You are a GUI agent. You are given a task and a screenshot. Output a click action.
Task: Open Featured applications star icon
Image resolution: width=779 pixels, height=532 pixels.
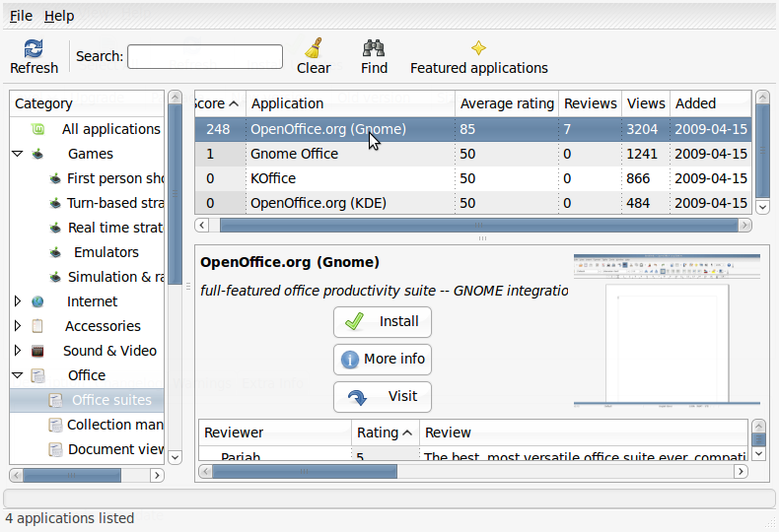478,49
